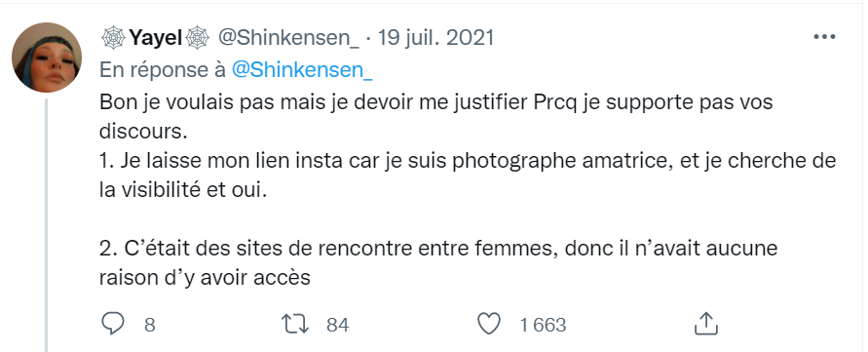Click the 'En réponse à' label
The image size is (868, 352).
pos(163,70)
